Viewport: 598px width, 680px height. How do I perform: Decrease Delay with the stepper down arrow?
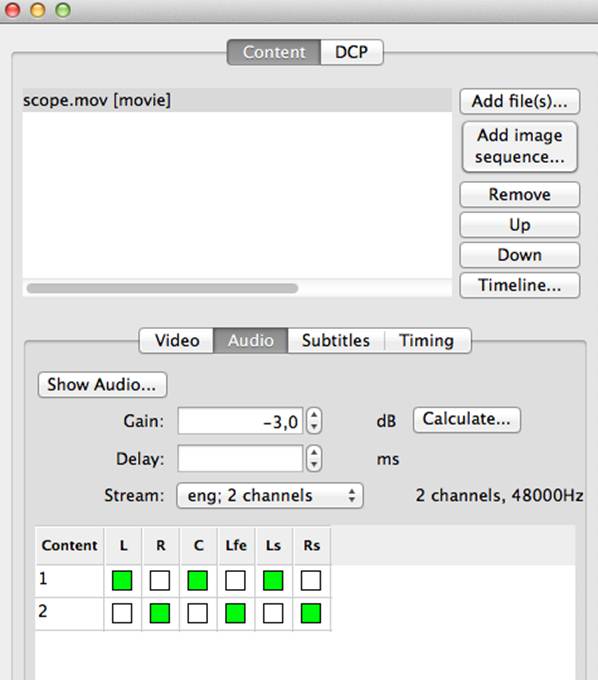(x=314, y=464)
